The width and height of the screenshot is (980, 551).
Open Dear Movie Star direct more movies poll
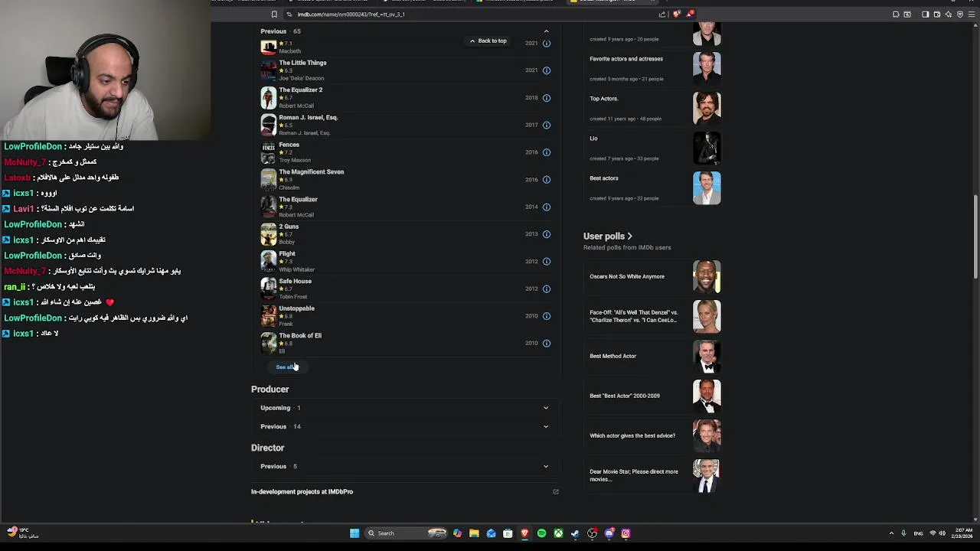[x=634, y=475]
